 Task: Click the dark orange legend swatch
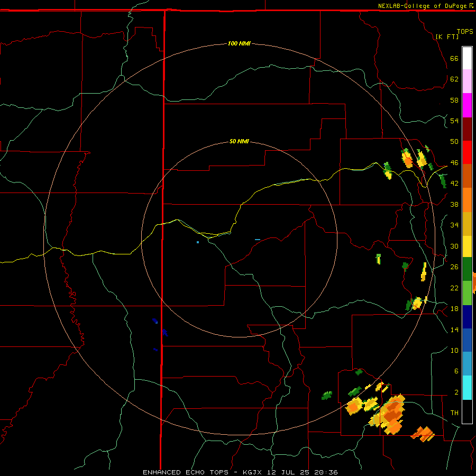[467, 176]
